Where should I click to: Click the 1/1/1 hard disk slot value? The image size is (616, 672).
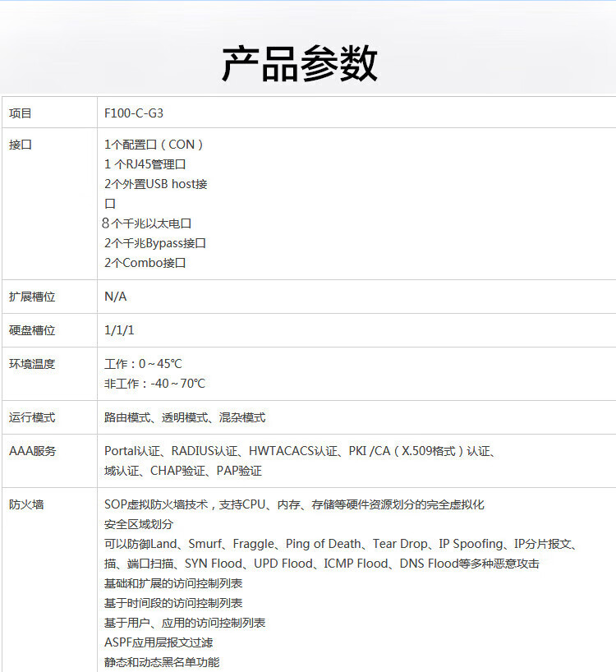coord(119,330)
